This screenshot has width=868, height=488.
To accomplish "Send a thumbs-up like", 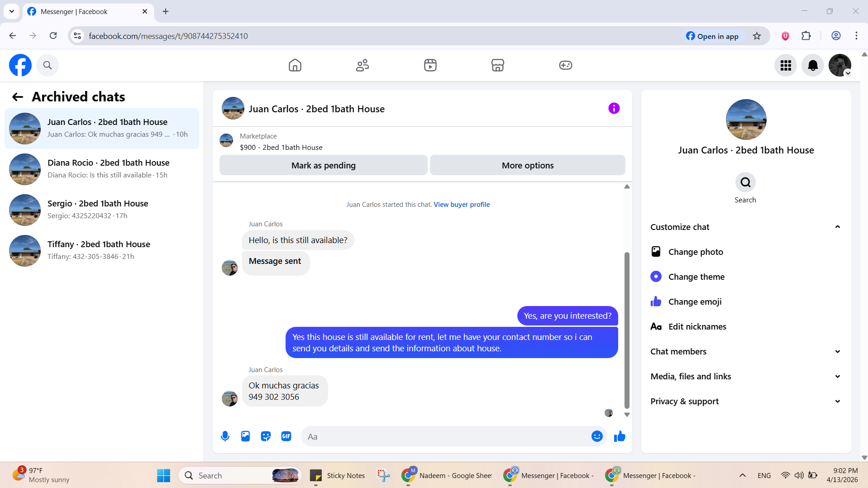I will tap(620, 436).
